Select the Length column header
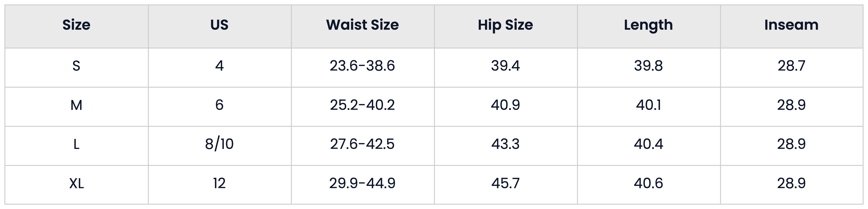The width and height of the screenshot is (868, 209). tap(649, 26)
